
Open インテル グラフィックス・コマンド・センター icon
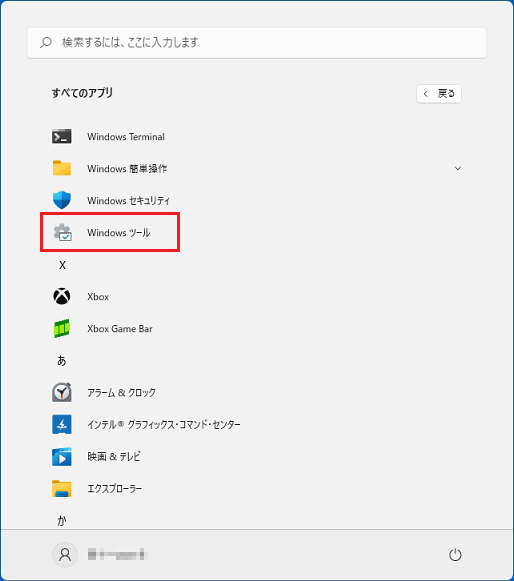(62, 424)
